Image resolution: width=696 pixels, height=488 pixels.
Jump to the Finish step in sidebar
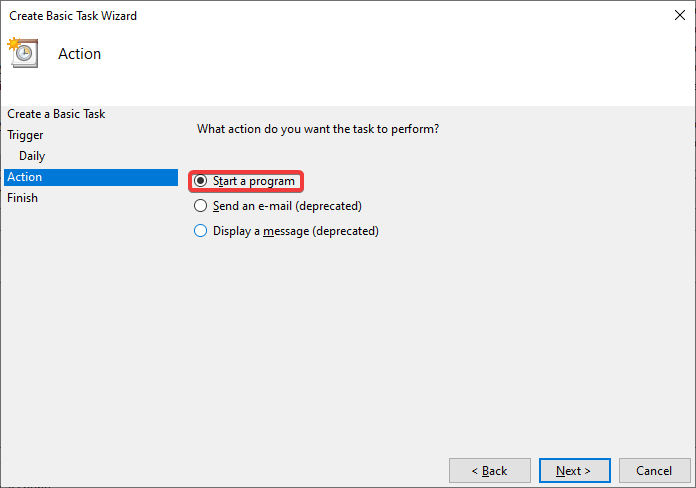(22, 198)
